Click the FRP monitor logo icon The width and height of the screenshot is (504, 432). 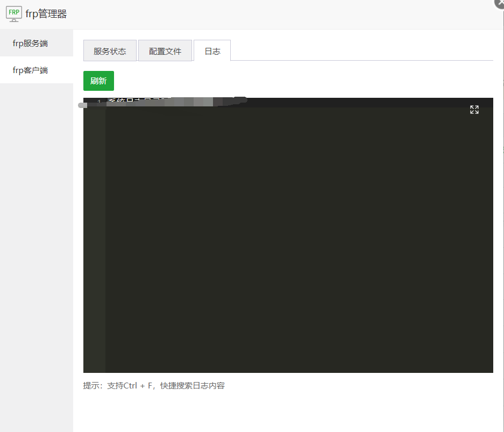coord(14,14)
